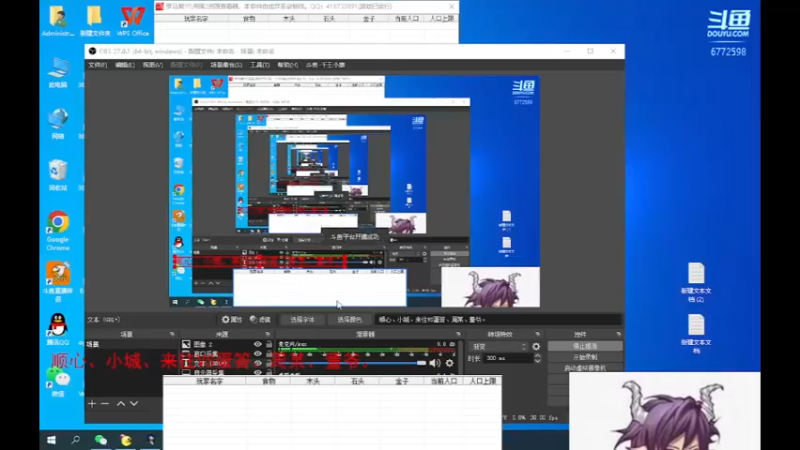The width and height of the screenshot is (800, 450).
Task: Launch 斗鱼直播伴侣 desktop icon
Action: [58, 282]
